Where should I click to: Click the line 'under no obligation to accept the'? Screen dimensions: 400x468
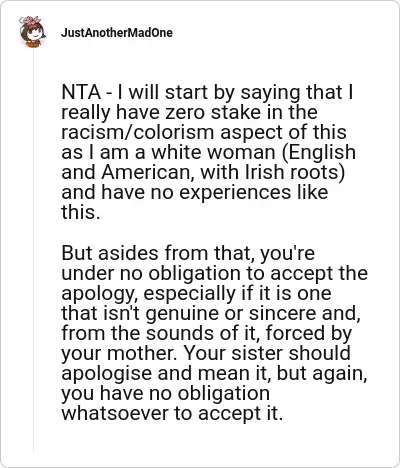[215, 273]
